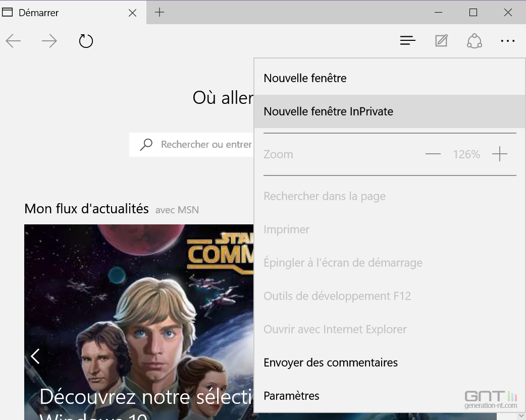Go forward using the forward arrow
This screenshot has width=526, height=420.
49,41
